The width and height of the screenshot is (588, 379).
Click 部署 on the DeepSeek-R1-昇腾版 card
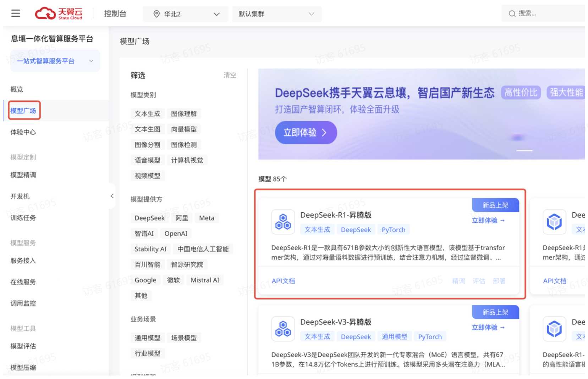(x=499, y=281)
